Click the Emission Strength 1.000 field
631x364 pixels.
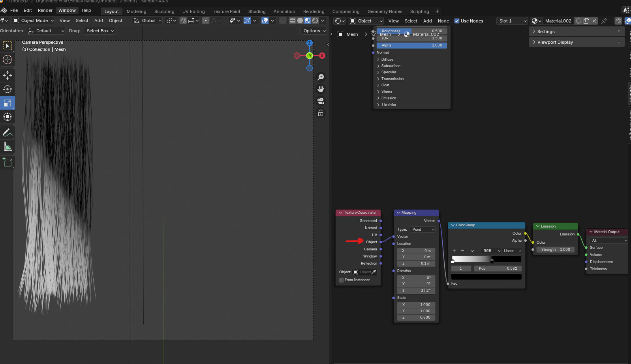pyautogui.click(x=556, y=250)
